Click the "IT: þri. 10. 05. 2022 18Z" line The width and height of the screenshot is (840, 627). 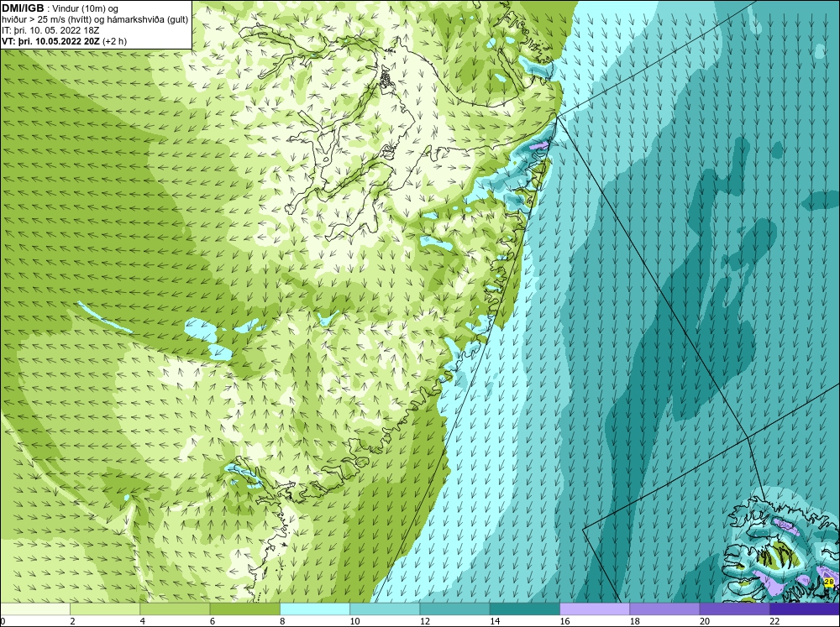point(50,30)
